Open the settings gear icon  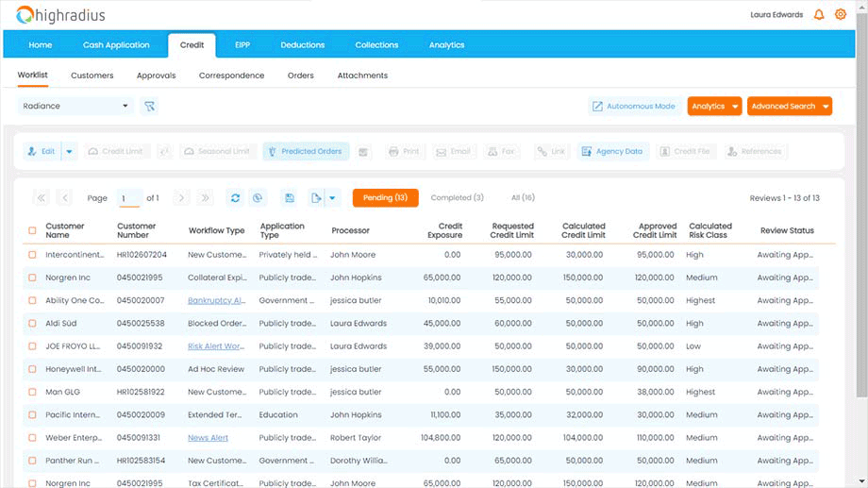tap(841, 14)
